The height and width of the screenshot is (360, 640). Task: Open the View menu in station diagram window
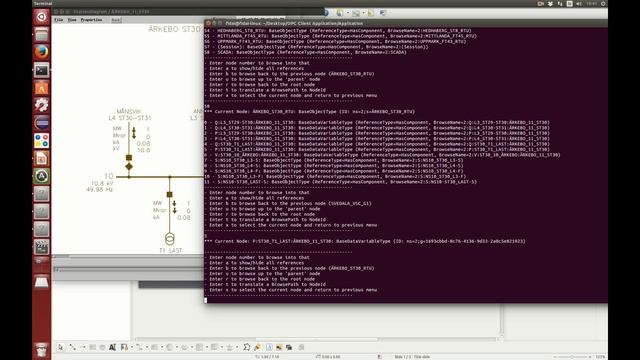[72, 20]
